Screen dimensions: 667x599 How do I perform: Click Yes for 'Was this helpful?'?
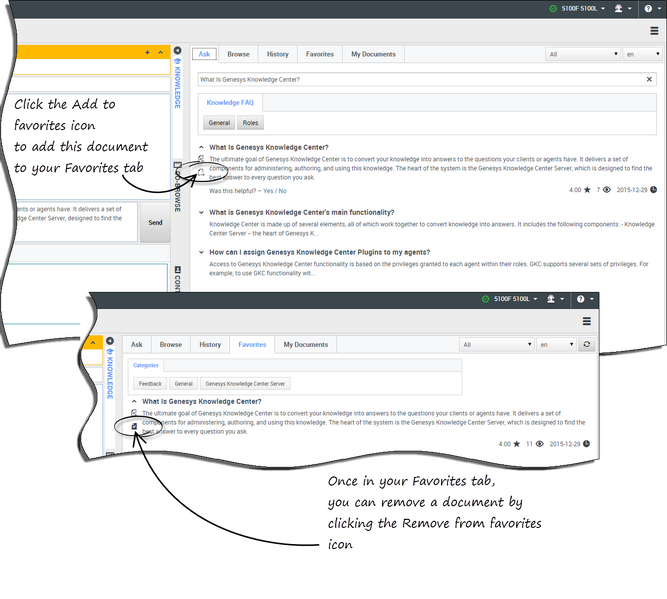pos(266,190)
